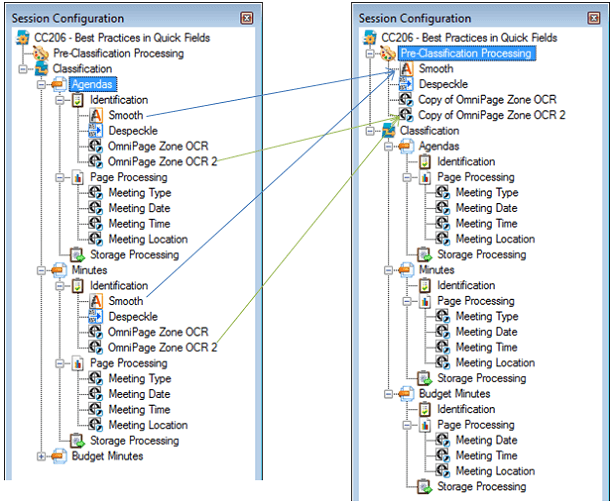Select Identification under right Budget Minutes
The height and width of the screenshot is (503, 615).
[x=466, y=409]
